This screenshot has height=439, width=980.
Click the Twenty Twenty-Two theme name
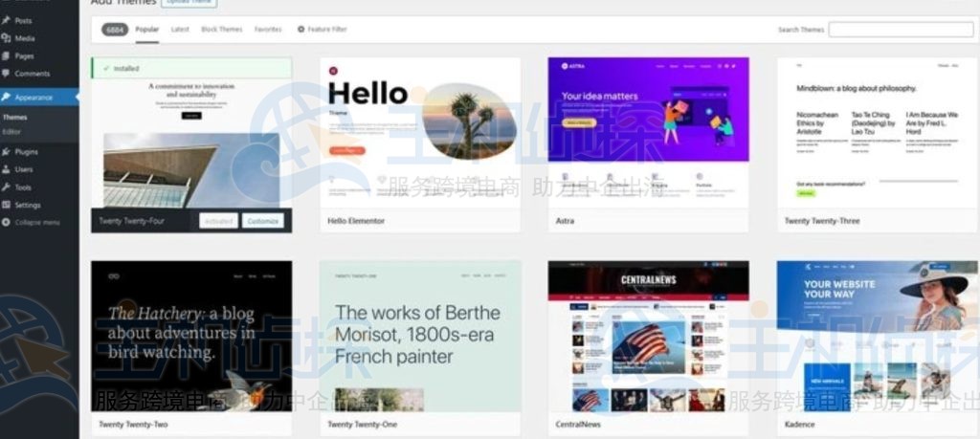(132, 425)
